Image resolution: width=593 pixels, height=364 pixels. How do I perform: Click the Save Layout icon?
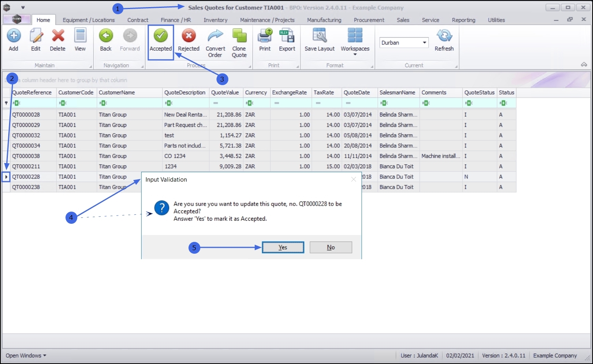(x=319, y=36)
